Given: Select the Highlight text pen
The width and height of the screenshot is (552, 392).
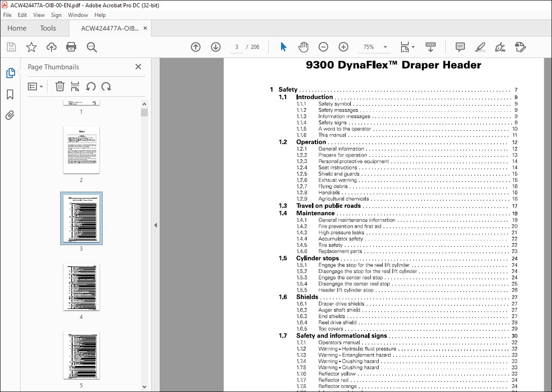Looking at the screenshot, I should pyautogui.click(x=480, y=47).
